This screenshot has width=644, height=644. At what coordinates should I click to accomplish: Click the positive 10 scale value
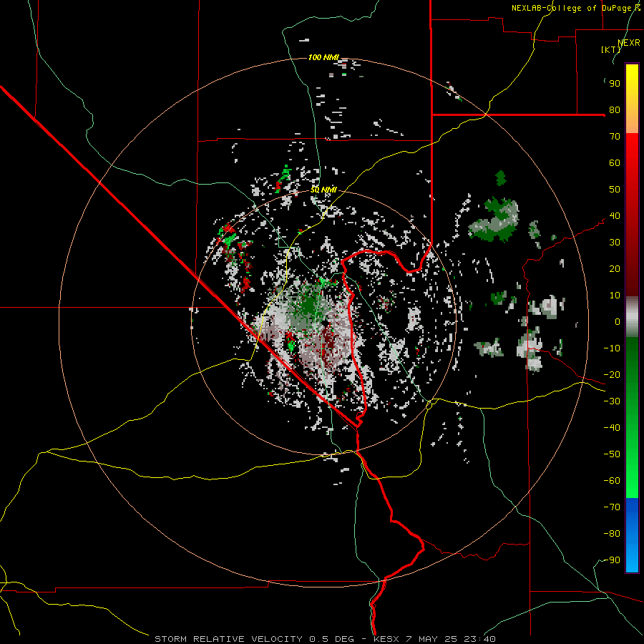[x=615, y=296]
